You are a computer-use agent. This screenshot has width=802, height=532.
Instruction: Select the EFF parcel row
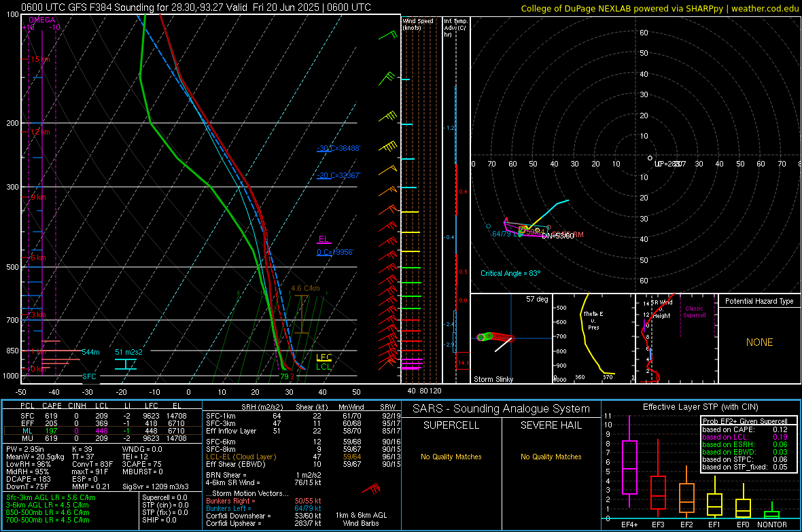(103, 423)
